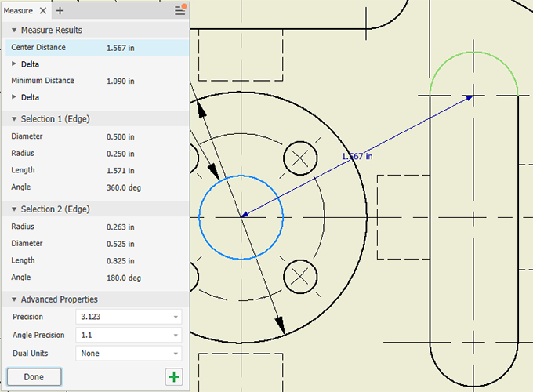Add a new panel tab with plus icon
Screen dimensions: 533x392
click(60, 11)
